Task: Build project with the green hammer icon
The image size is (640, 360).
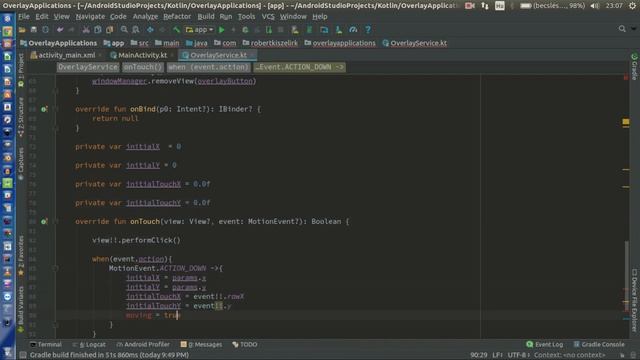Action: coord(176,30)
